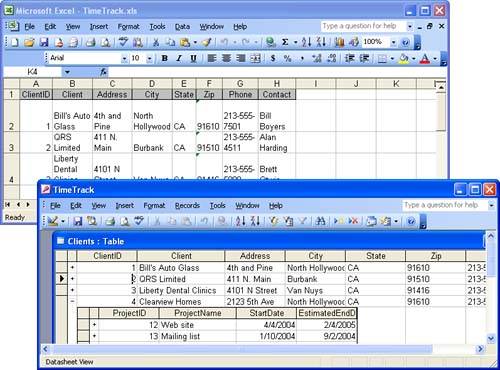
Task: Toggle Italic formatting button
Action: [x=179, y=58]
